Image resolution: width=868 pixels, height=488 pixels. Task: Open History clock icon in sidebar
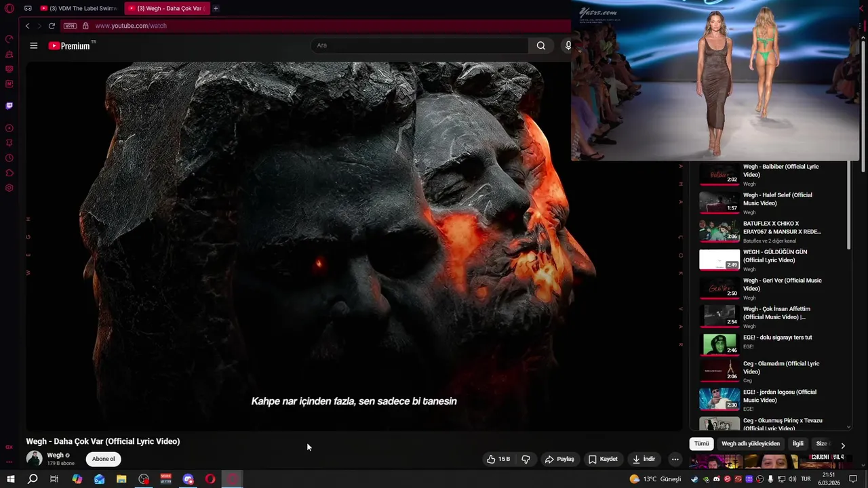click(x=9, y=158)
